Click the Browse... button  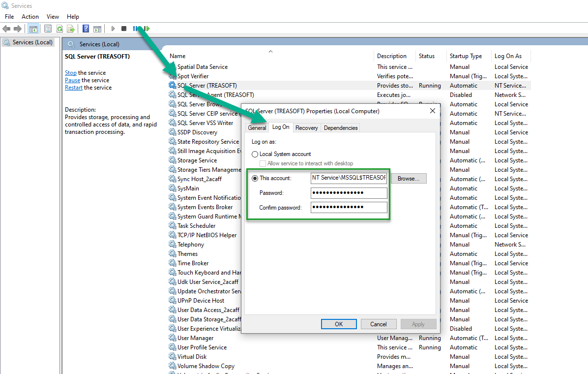(409, 178)
